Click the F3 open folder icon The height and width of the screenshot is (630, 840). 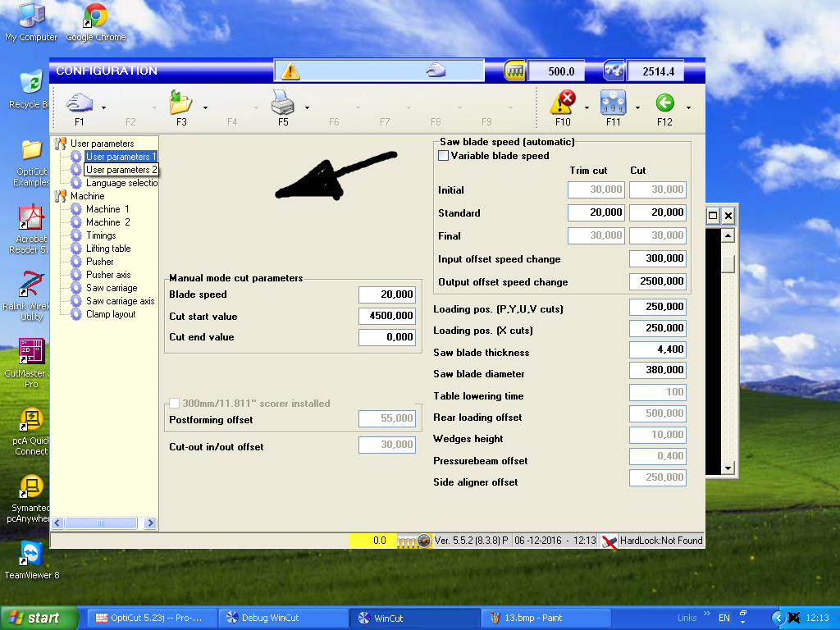(x=180, y=103)
